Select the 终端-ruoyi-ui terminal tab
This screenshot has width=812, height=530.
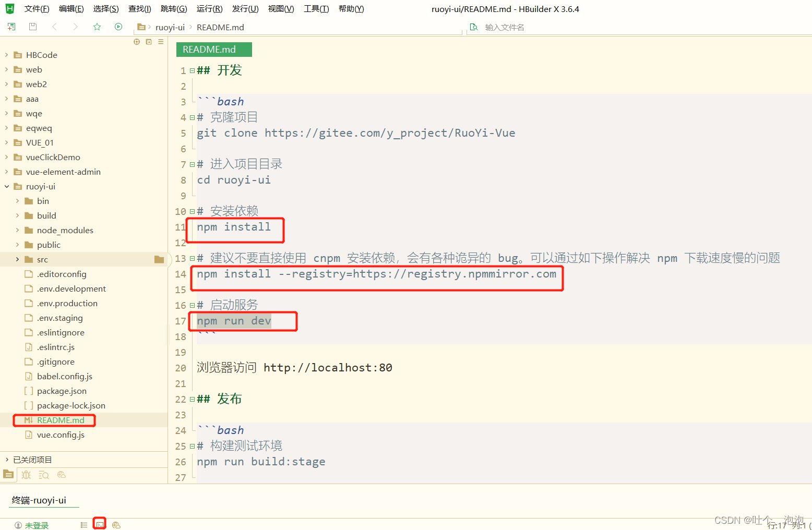(39, 500)
